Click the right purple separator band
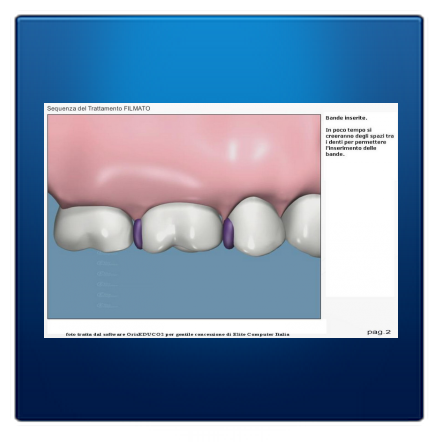The height and width of the screenshot is (442, 442). 228,233
